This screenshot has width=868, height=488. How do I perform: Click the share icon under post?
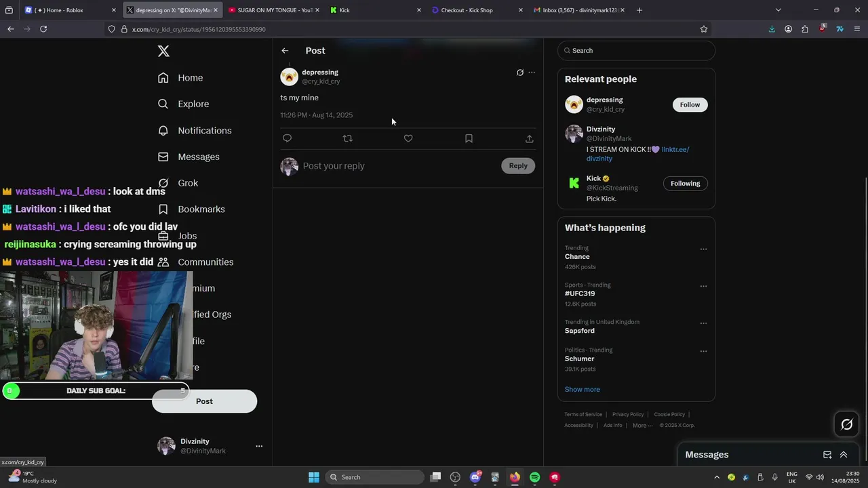[529, 138]
